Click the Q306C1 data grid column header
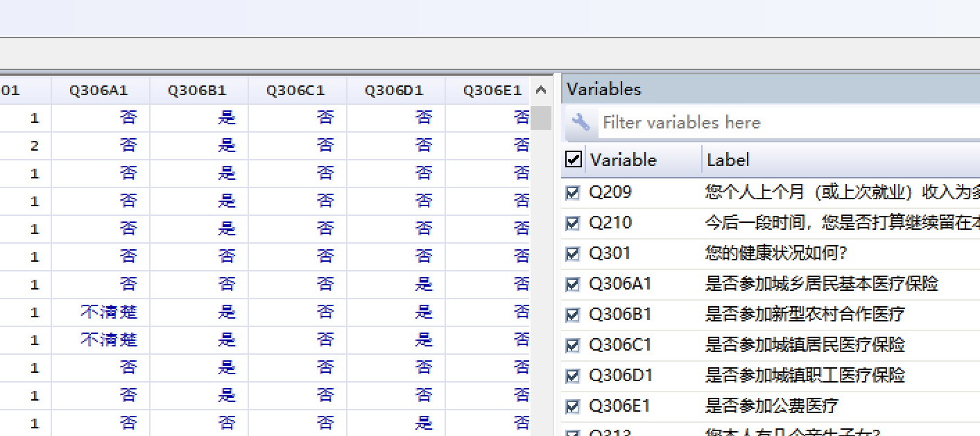The width and height of the screenshot is (980, 436). click(x=296, y=90)
